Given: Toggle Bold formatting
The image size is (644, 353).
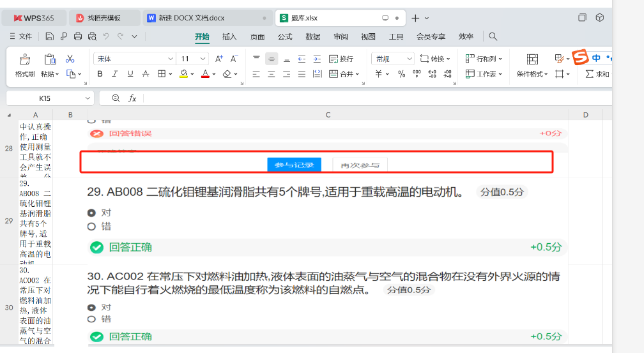Looking at the screenshot, I should point(100,74).
